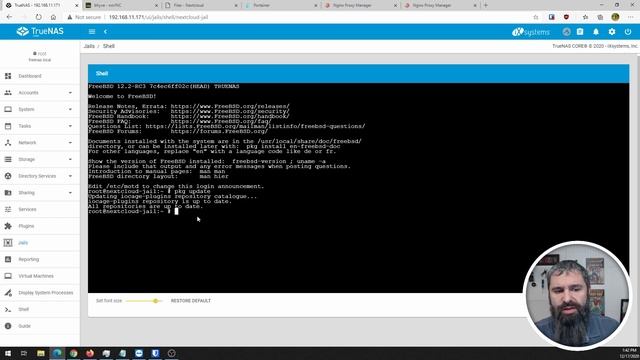Open Dashboard in sidebar
This screenshot has width=640, height=360.
pyautogui.click(x=40, y=76)
